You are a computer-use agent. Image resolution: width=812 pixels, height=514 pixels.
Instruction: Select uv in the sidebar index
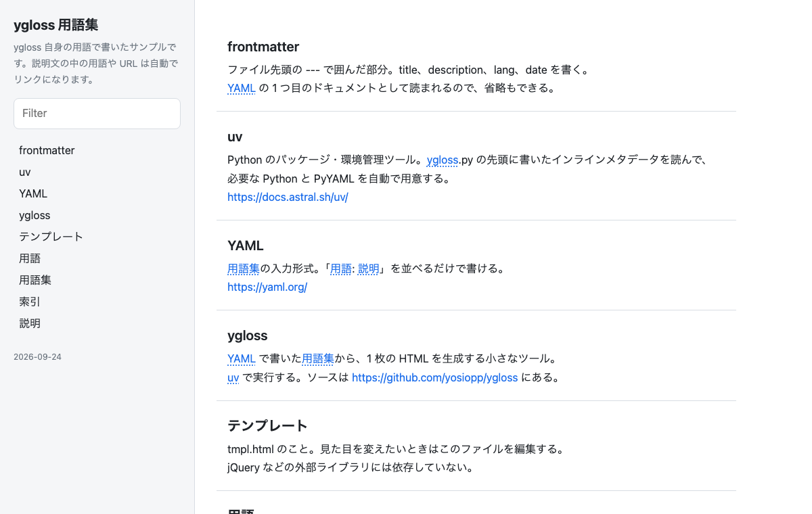point(25,172)
